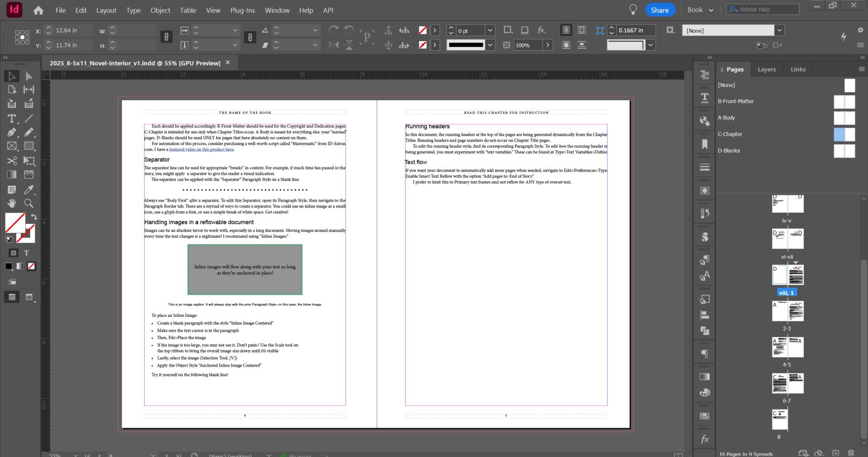This screenshot has height=457, width=868.
Task: Open the [None] object style dropdown
Action: point(779,31)
